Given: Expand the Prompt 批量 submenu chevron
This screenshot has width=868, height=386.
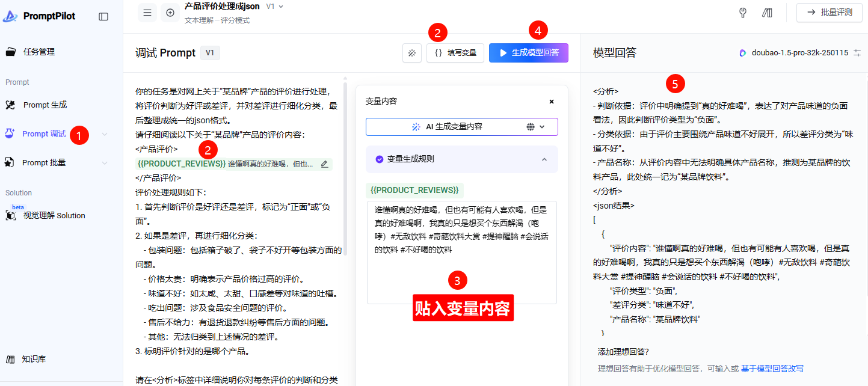Looking at the screenshot, I should (105, 162).
